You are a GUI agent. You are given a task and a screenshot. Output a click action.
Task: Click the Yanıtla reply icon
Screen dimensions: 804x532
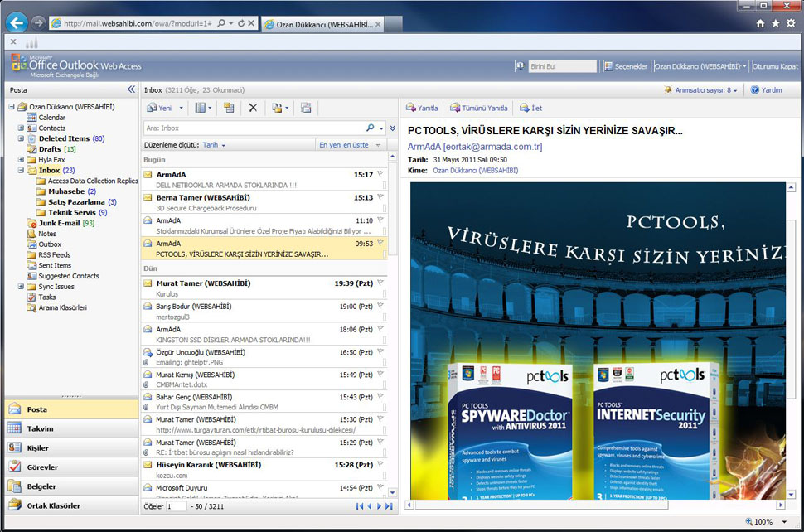coord(411,108)
